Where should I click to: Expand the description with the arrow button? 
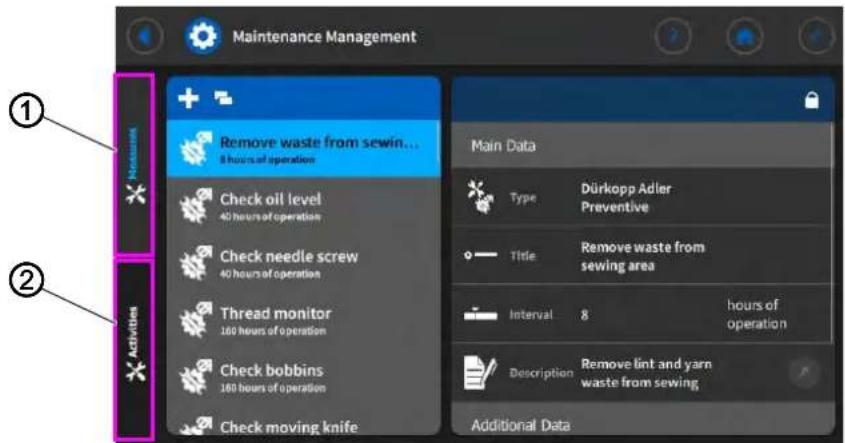805,372
